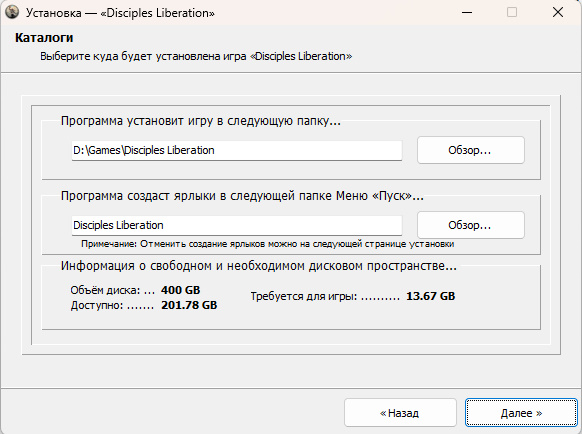Click the Каталоги heading
Screen dimensions: 582x434
tap(44, 38)
